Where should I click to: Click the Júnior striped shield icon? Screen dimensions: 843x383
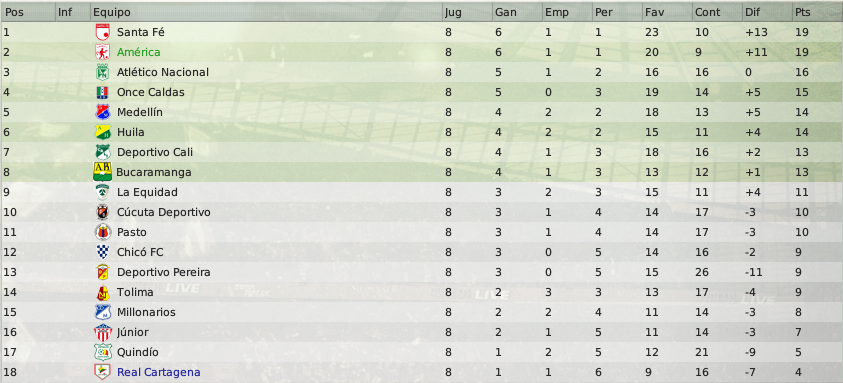(x=102, y=332)
